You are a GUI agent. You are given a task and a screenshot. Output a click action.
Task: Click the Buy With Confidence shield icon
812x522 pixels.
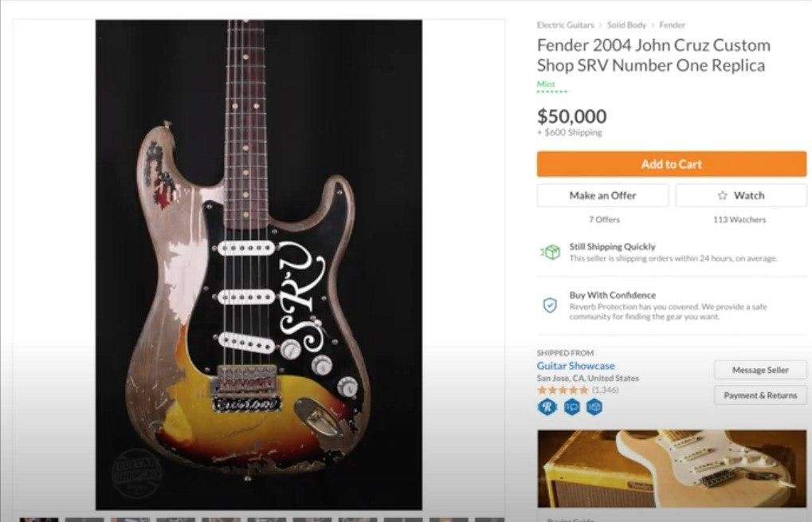pyautogui.click(x=550, y=305)
